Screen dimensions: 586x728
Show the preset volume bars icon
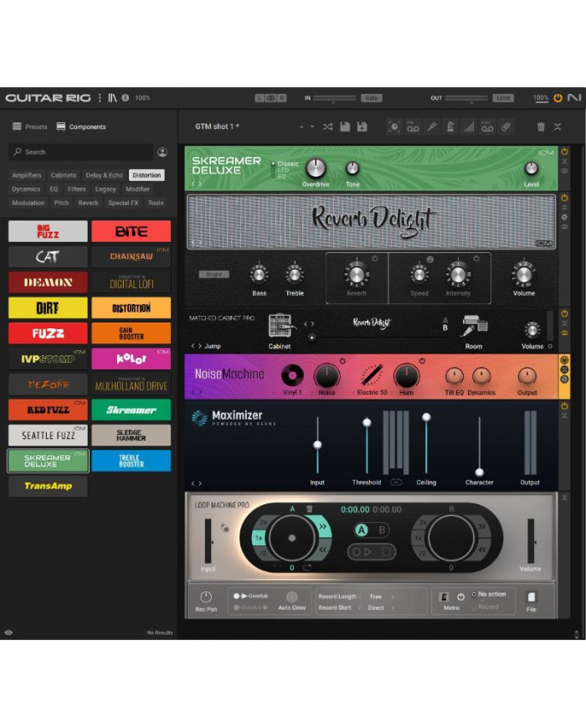[x=469, y=126]
